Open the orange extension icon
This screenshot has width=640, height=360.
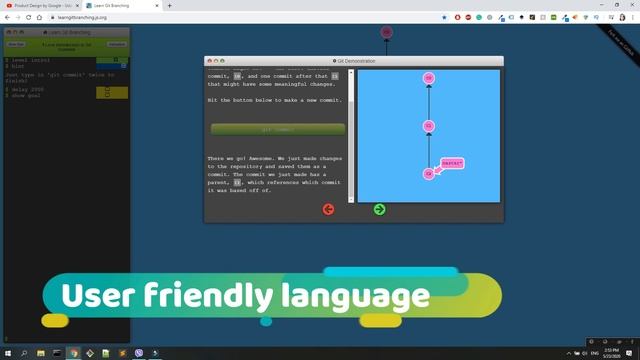[575, 18]
